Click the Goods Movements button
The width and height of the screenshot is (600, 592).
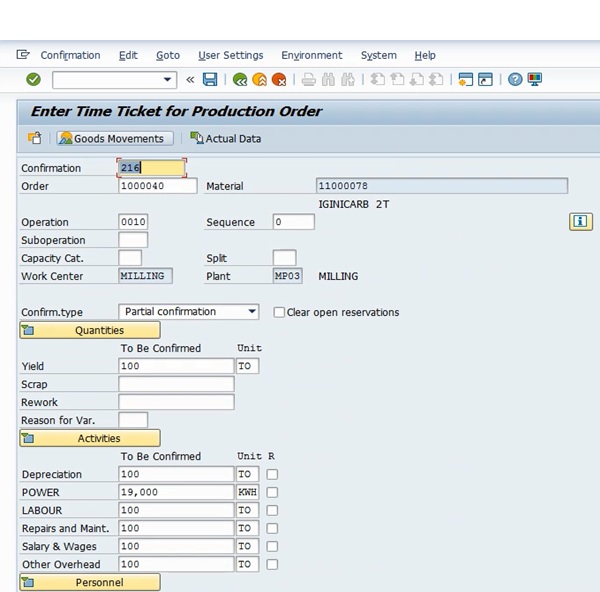115,138
